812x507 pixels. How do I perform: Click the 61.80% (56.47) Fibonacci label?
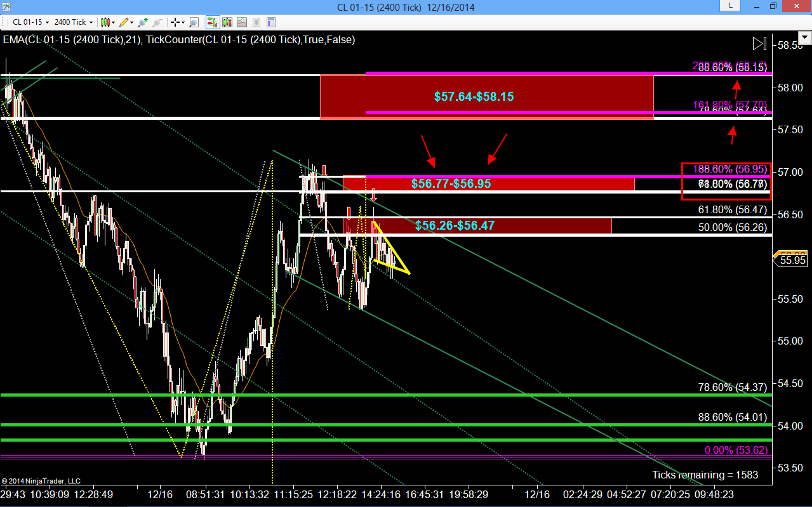pos(732,209)
